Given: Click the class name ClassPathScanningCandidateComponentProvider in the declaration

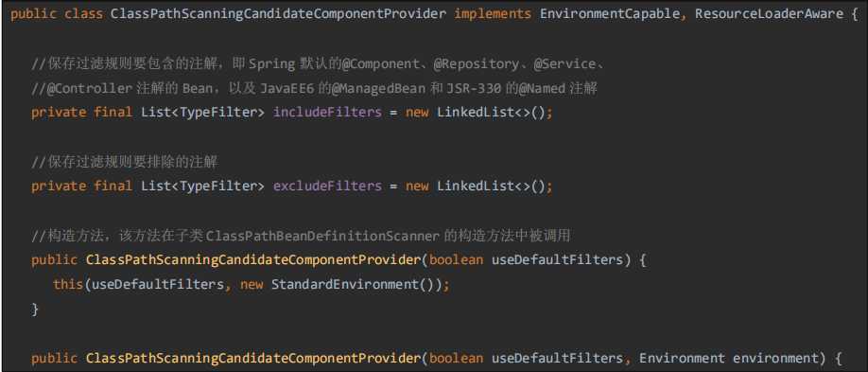Looking at the screenshot, I should tap(278, 14).
